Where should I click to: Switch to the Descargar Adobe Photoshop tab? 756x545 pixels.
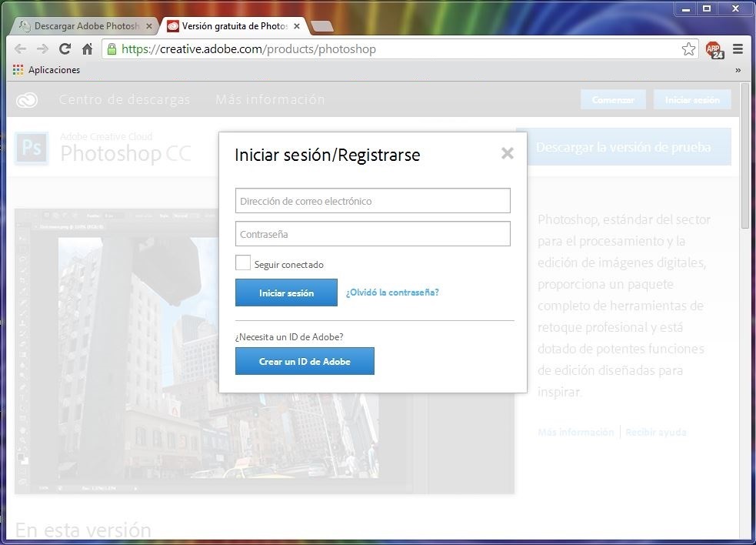click(85, 26)
